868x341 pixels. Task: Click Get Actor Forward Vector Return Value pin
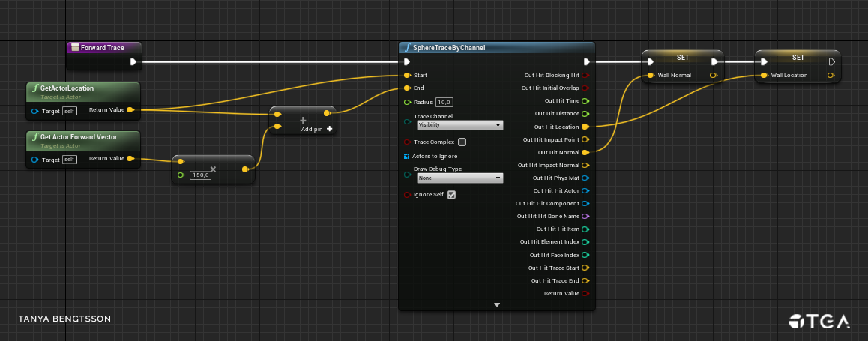(x=130, y=158)
